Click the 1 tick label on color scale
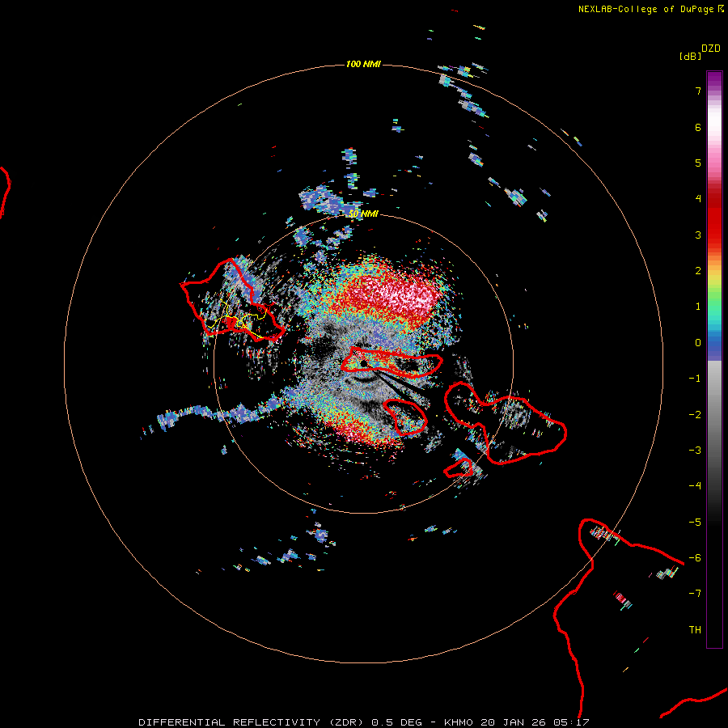 coord(698,307)
